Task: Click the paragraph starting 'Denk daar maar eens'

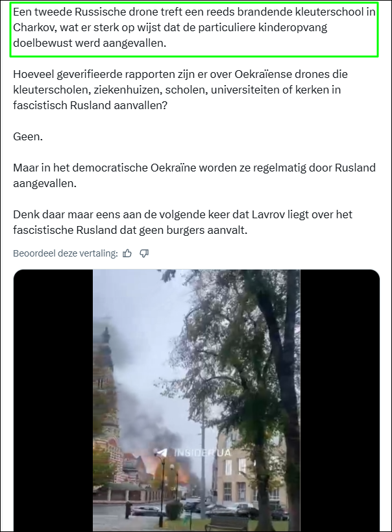Action: point(183,222)
